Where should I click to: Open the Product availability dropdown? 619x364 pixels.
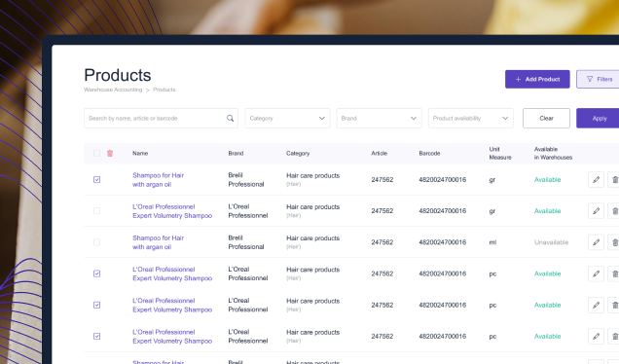point(470,118)
